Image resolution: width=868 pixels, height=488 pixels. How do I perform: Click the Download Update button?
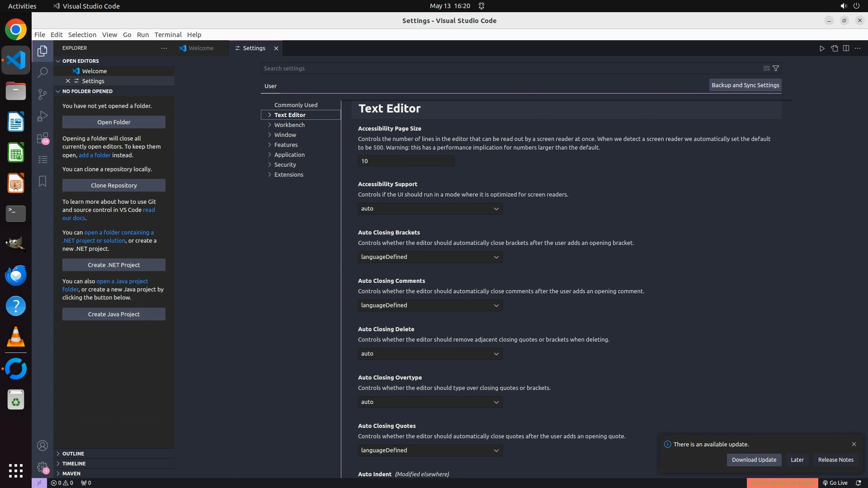[x=754, y=460]
